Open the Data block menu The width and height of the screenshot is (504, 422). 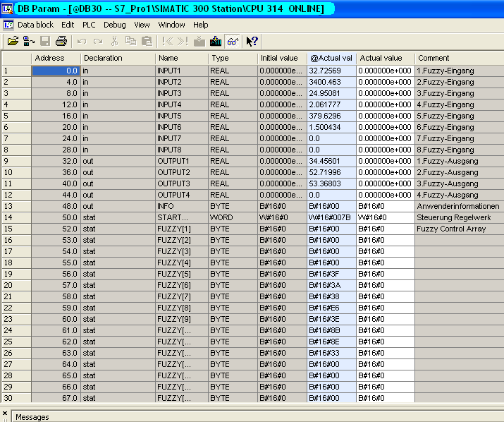coord(35,25)
